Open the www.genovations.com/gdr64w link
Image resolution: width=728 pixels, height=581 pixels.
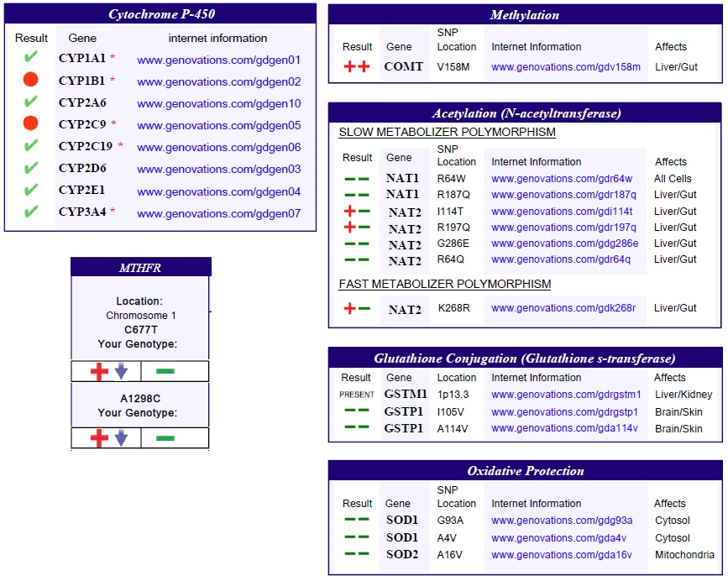point(562,179)
